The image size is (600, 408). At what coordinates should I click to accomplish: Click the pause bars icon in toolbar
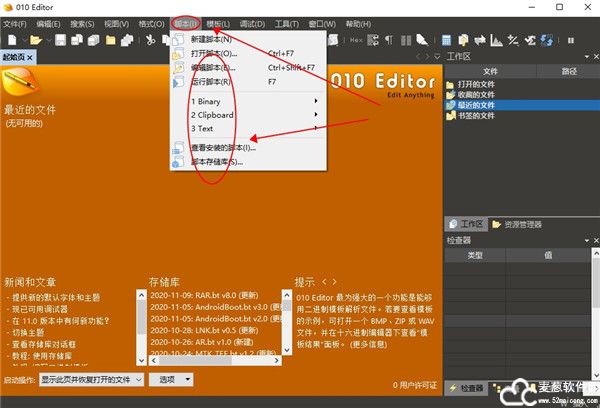click(571, 40)
